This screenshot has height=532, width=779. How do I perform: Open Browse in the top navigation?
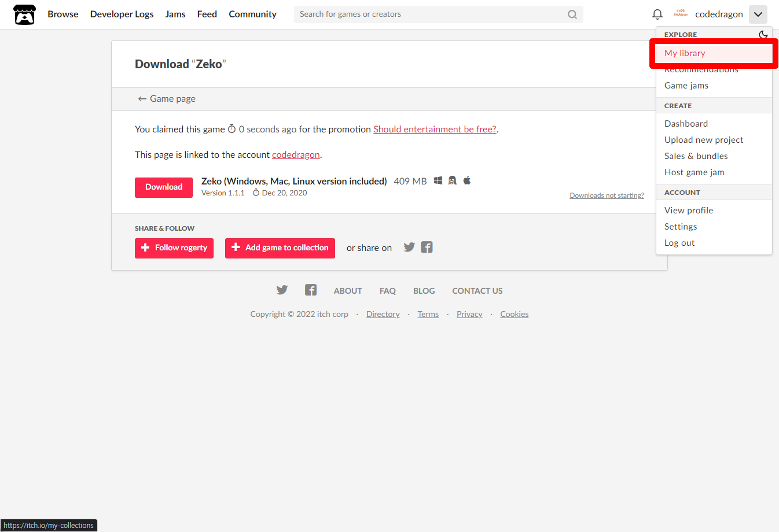click(x=63, y=14)
